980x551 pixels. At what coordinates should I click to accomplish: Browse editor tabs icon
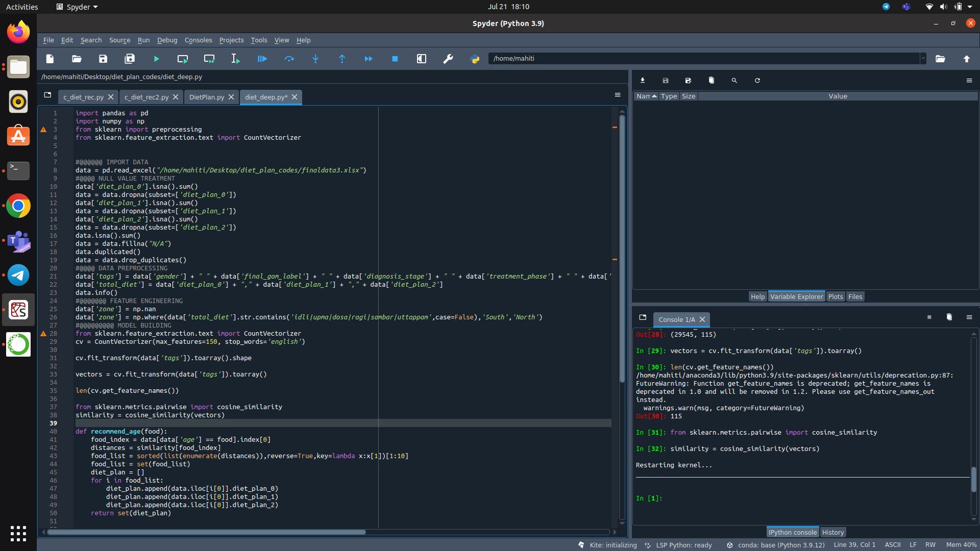pos(47,95)
